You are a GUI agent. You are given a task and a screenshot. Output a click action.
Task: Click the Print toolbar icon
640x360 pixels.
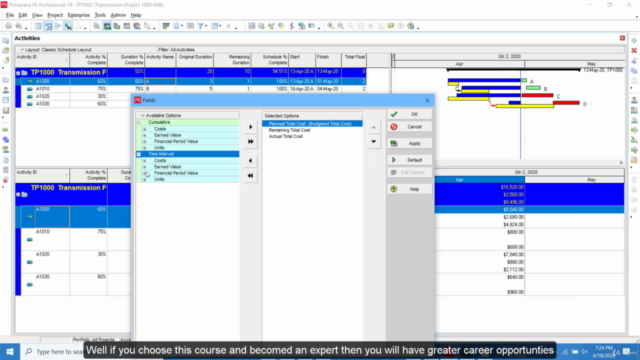pos(8,26)
